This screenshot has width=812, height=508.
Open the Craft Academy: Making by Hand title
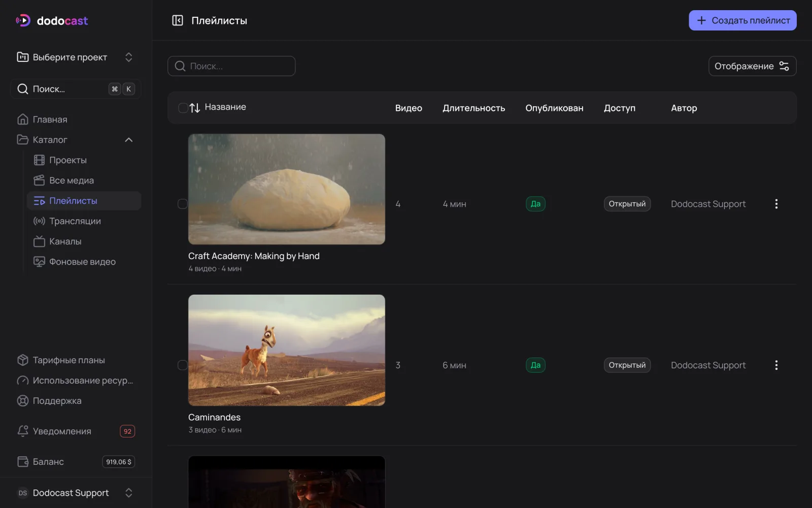coord(254,256)
